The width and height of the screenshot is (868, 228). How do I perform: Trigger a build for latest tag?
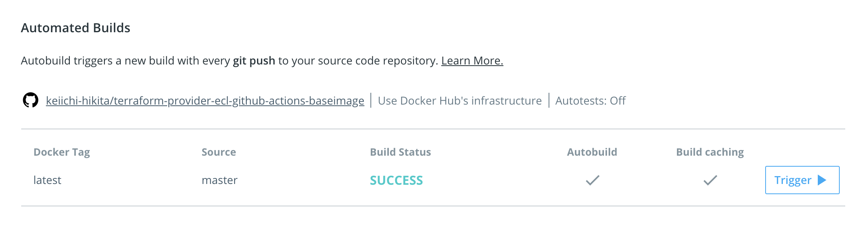[x=802, y=180]
